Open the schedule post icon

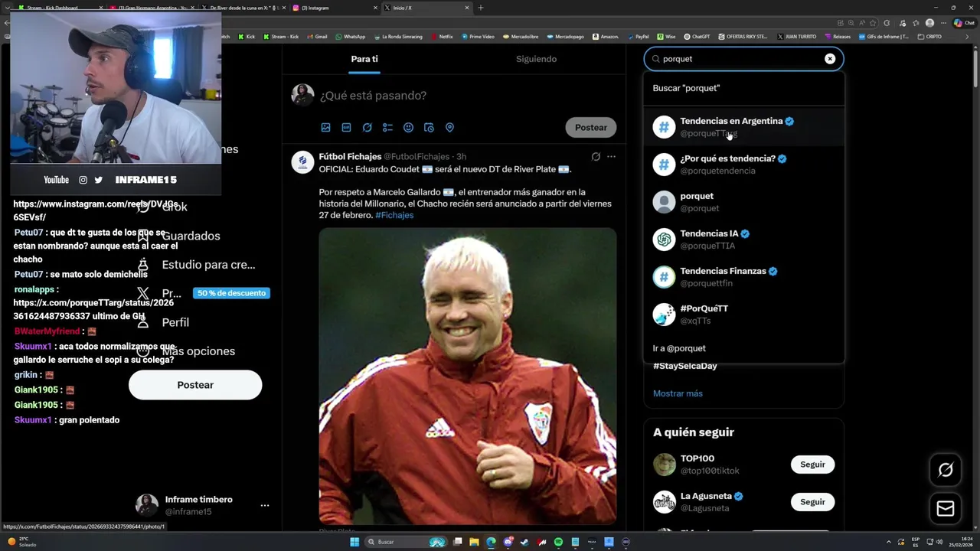(429, 128)
